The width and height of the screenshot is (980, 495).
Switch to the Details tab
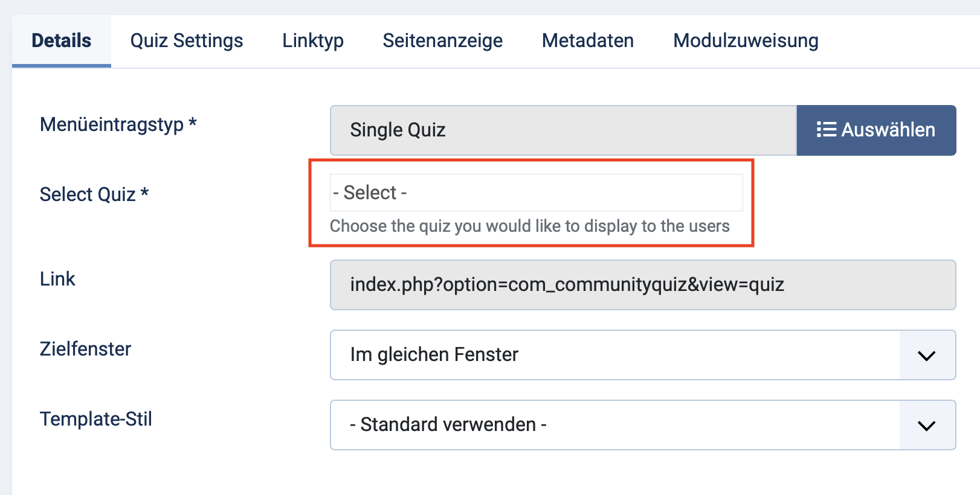(x=62, y=41)
